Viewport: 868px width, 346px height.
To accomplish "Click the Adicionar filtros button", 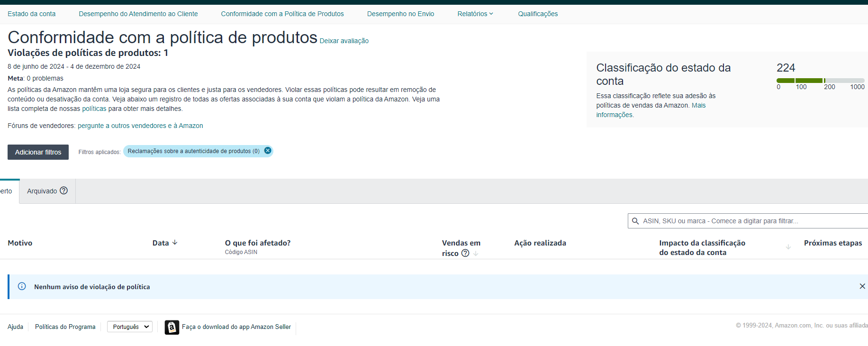I will click(x=38, y=152).
